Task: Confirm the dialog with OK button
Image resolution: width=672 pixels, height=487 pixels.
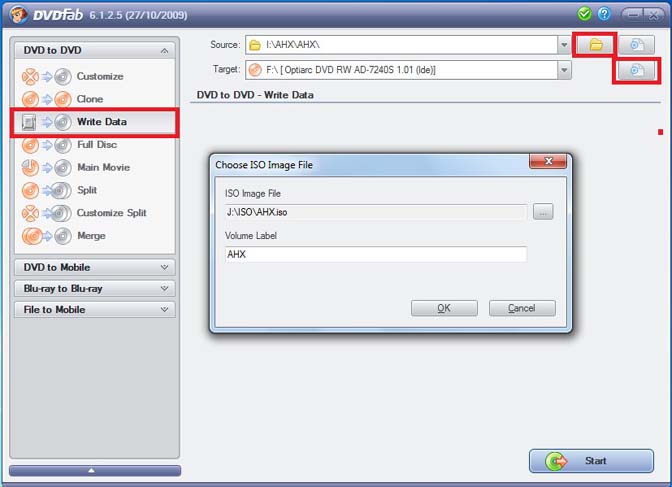Action: click(x=444, y=308)
